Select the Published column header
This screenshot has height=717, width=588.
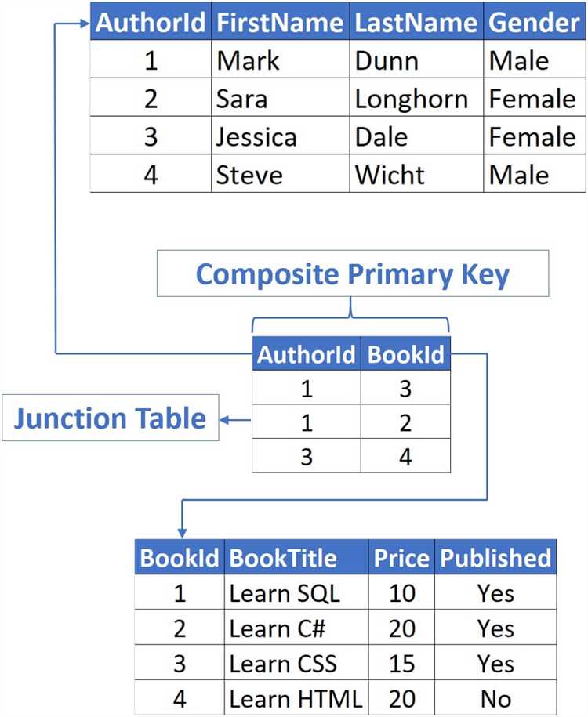point(495,558)
